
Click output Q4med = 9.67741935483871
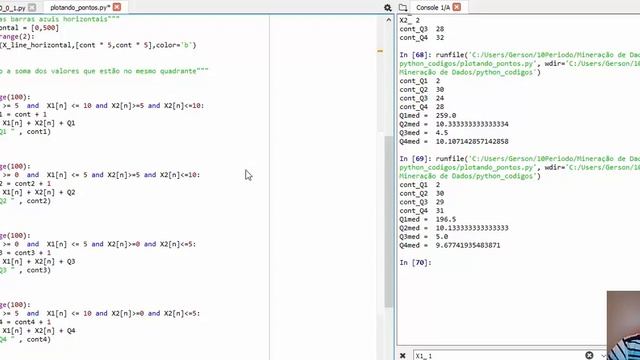449,245
